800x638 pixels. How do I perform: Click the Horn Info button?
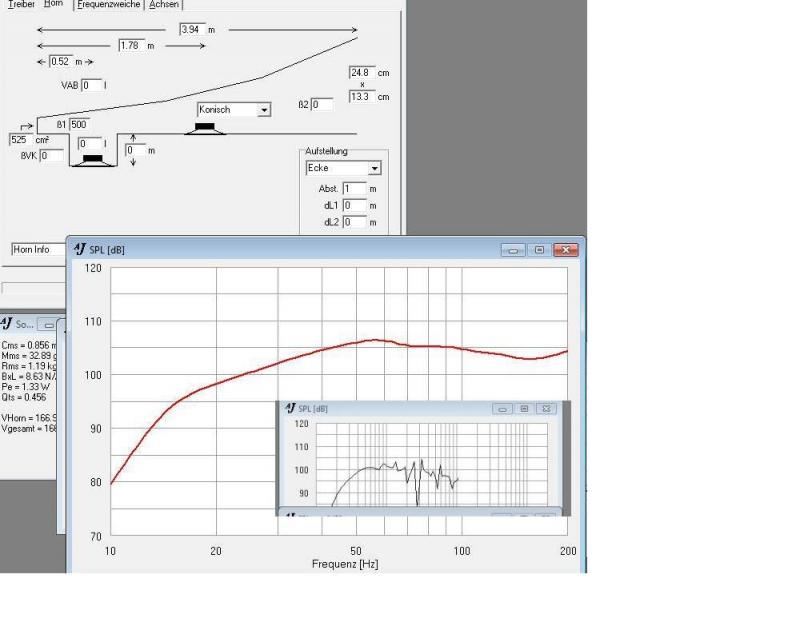pos(39,249)
